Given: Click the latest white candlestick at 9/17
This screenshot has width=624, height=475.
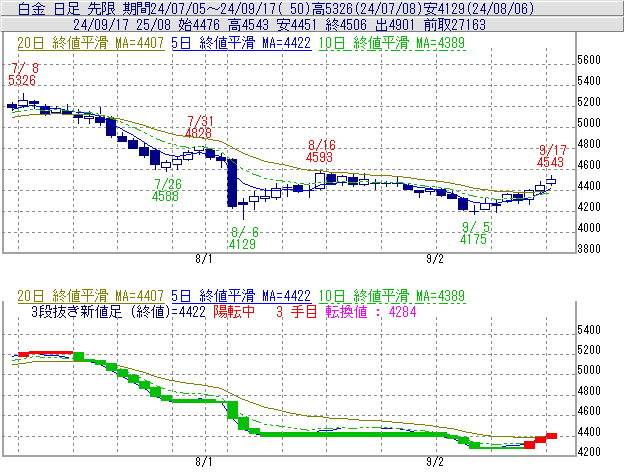Looking at the screenshot, I should coord(551,181).
